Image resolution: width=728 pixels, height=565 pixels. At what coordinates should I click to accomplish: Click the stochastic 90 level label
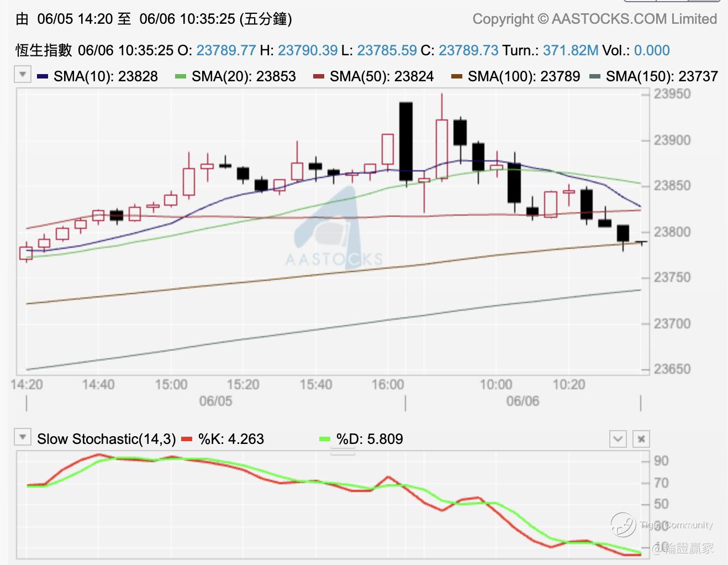(x=661, y=461)
